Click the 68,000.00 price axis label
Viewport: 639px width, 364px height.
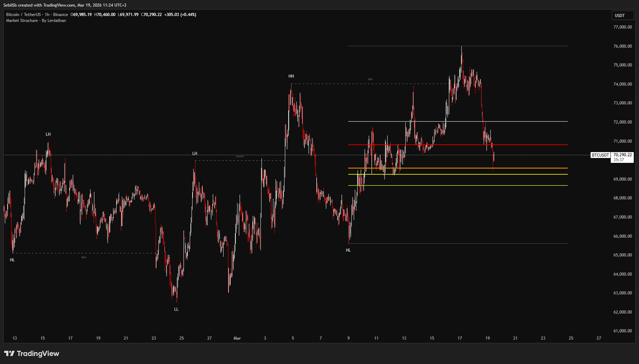pos(622,198)
